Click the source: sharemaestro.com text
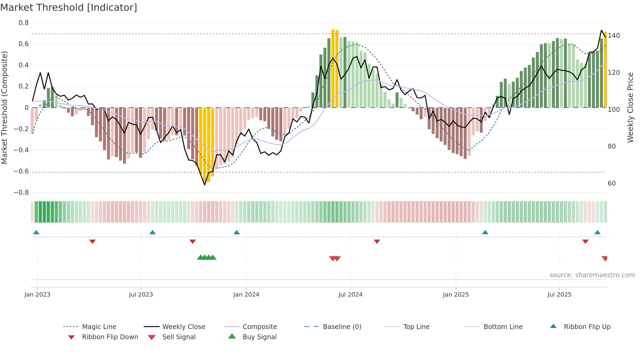This screenshot has width=644, height=362. pos(592,275)
